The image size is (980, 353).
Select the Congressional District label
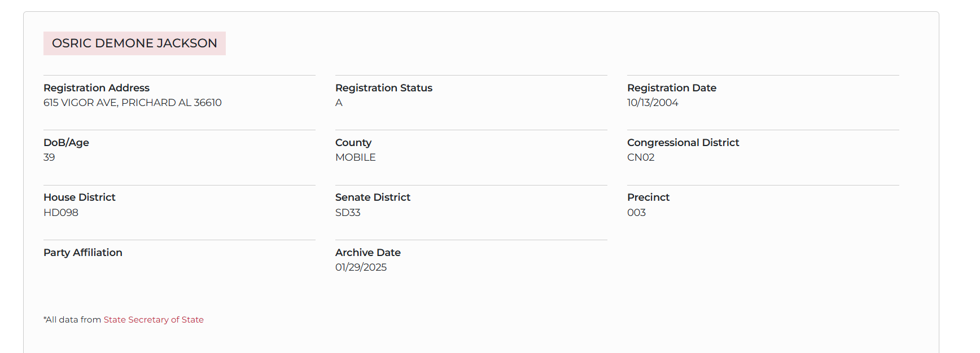click(683, 143)
